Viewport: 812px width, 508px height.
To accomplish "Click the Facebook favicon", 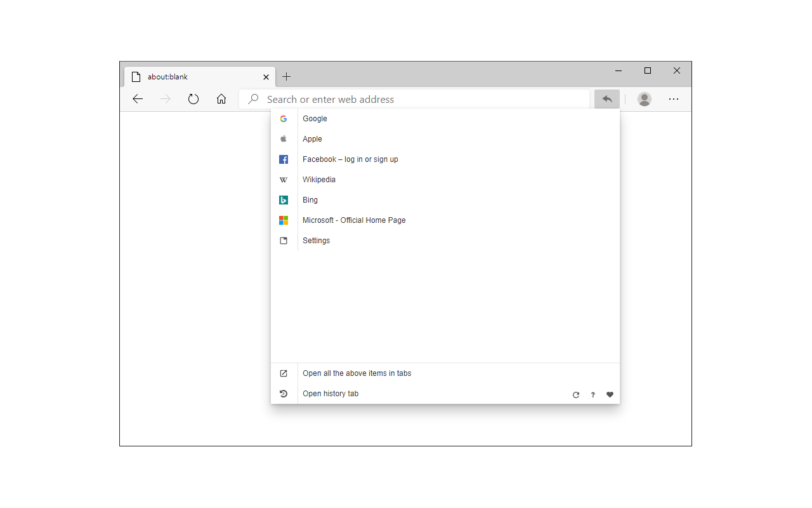I will (284, 159).
